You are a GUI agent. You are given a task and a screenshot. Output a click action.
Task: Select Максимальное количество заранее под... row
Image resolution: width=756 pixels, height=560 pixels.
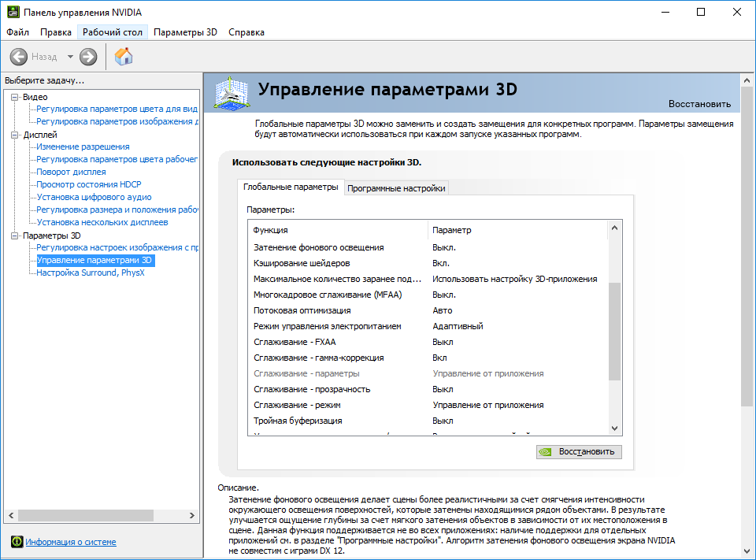click(428, 279)
